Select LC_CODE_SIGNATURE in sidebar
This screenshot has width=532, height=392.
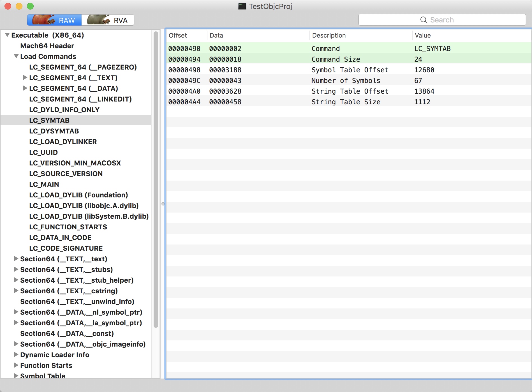pos(66,248)
